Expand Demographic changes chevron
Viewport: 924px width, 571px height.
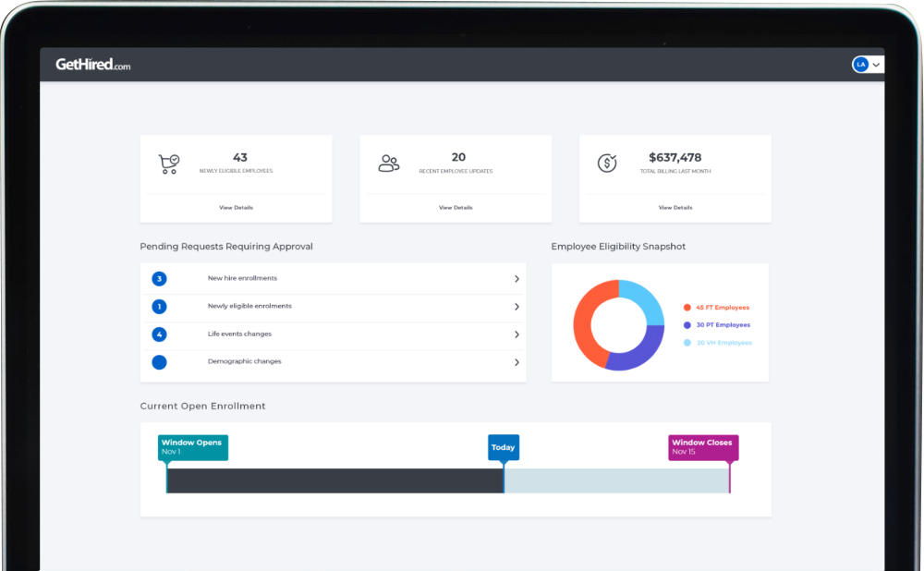(517, 362)
